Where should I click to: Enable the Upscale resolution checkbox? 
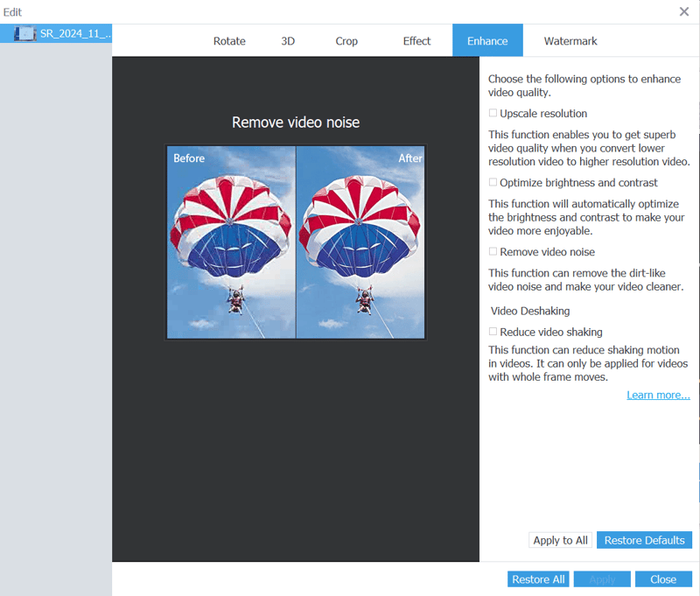493,114
